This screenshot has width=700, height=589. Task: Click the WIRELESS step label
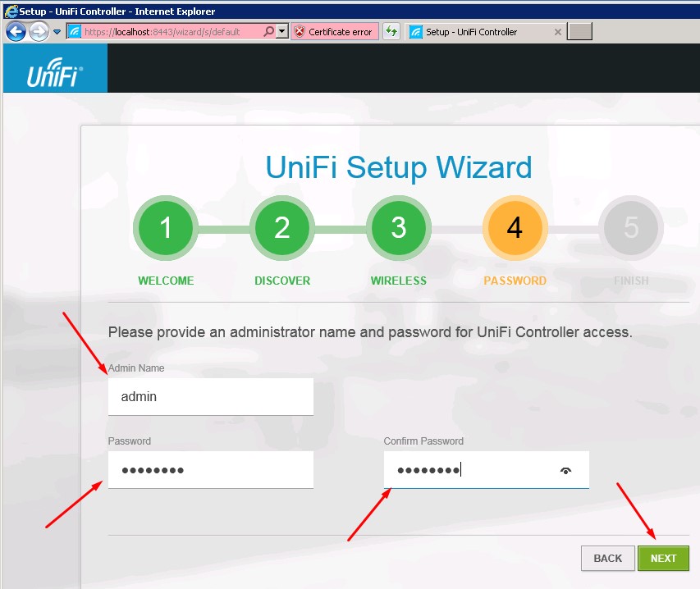(x=398, y=281)
